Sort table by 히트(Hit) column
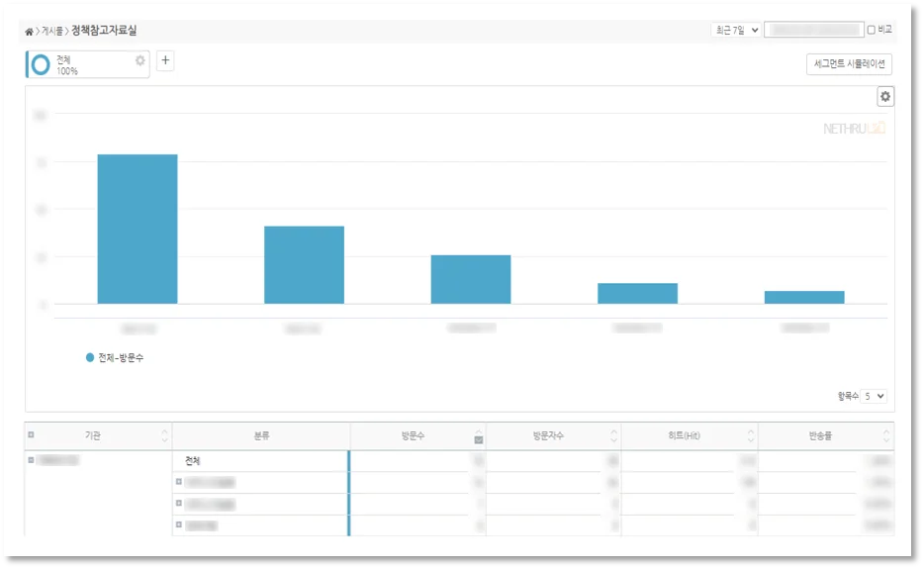The height and width of the screenshot is (569, 924). pos(750,435)
